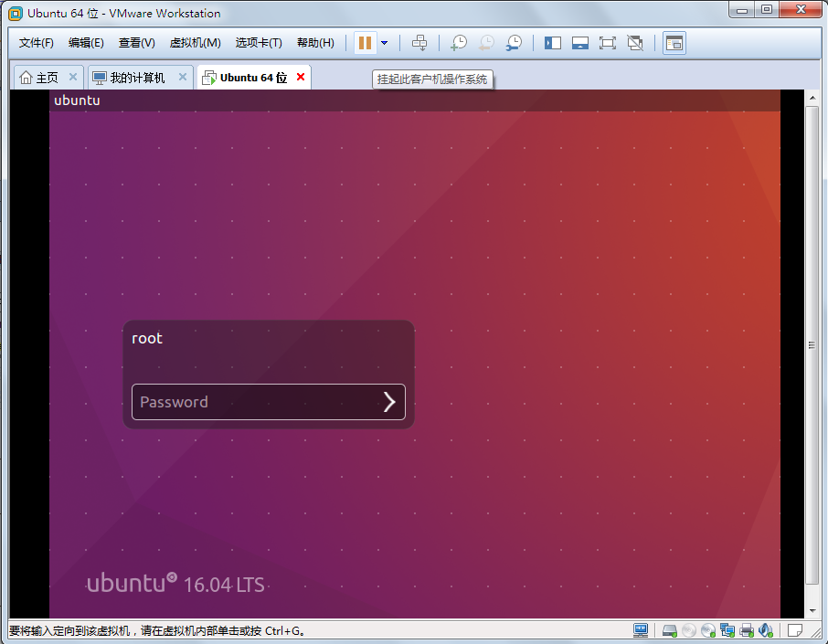Minimize the VMware Workstation window
This screenshot has height=644, width=828.
point(742,9)
